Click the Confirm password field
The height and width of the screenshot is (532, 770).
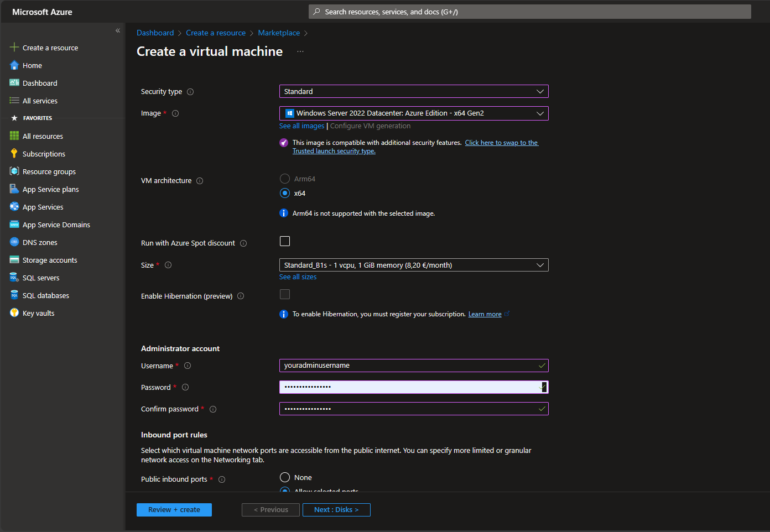[x=414, y=409]
